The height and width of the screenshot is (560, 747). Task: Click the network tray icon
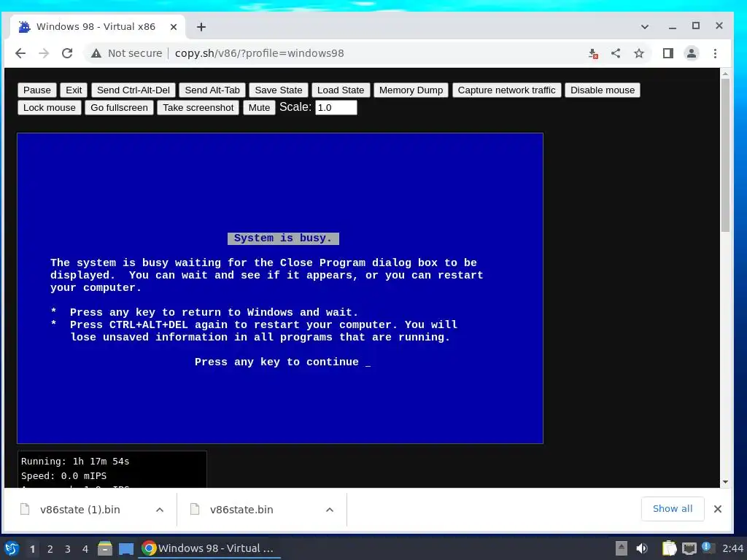[689, 549]
